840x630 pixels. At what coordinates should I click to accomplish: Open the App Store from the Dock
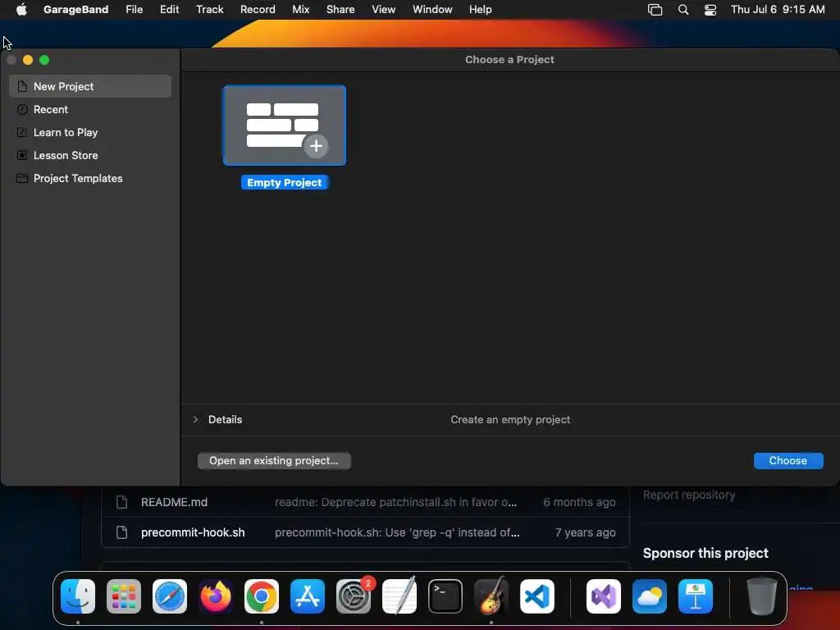pos(308,596)
